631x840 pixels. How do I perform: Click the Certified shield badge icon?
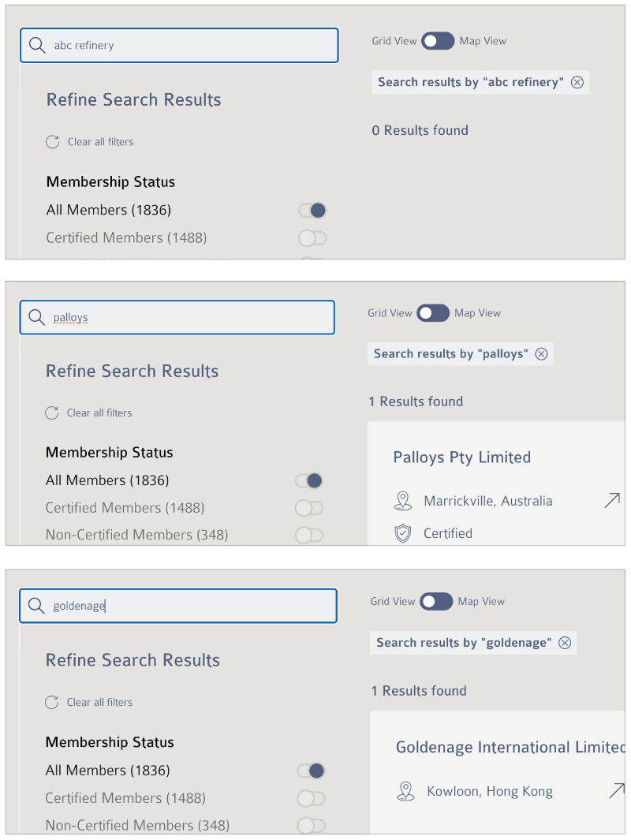point(403,533)
